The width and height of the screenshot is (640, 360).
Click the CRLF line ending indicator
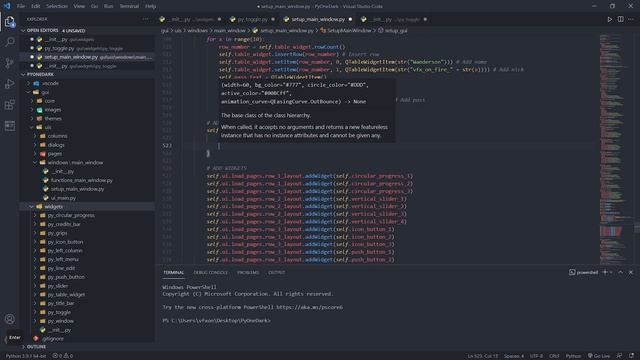554,356
